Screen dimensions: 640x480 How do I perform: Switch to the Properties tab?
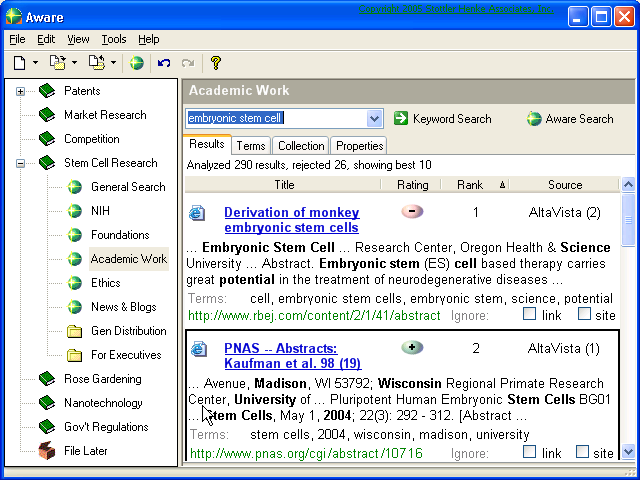pos(360,146)
